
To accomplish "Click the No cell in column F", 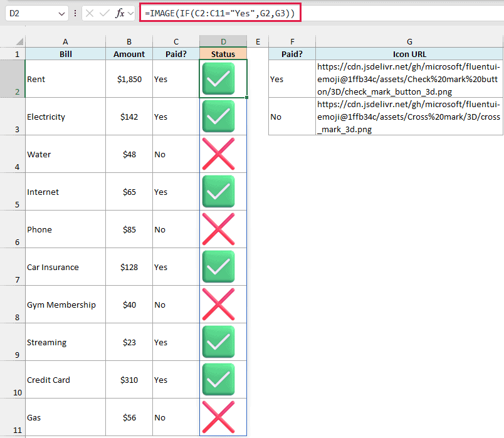I will [x=292, y=117].
